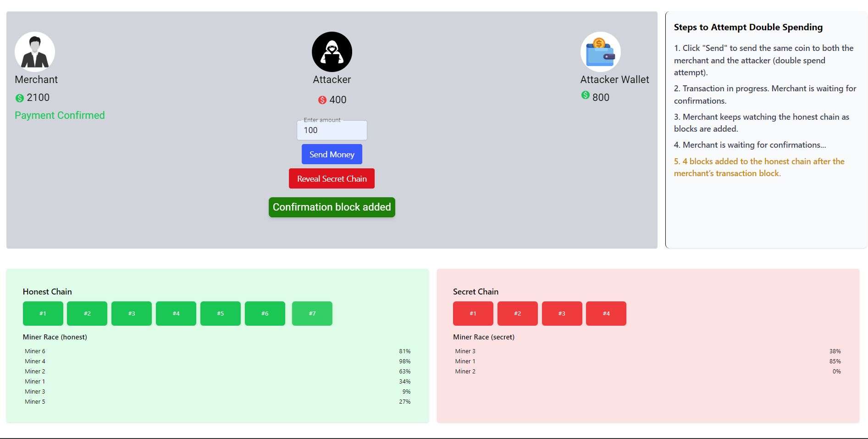The height and width of the screenshot is (439, 868).
Task: Select secret chain block #4
Action: coord(606,314)
